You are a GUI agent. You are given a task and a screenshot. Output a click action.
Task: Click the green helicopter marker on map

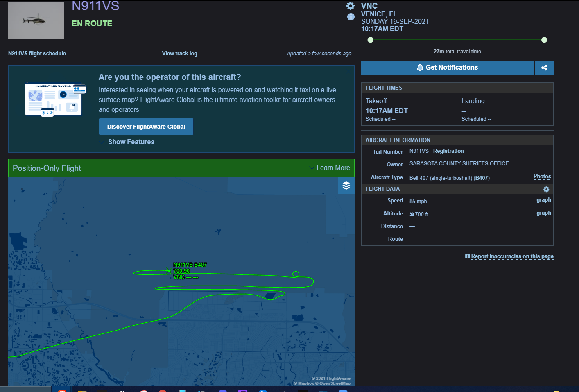(x=168, y=270)
